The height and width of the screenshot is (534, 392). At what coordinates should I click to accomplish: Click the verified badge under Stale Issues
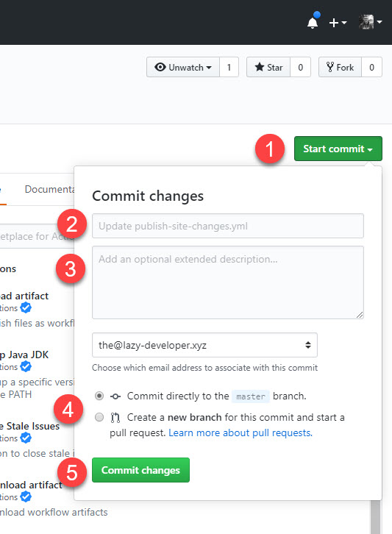pos(26,438)
